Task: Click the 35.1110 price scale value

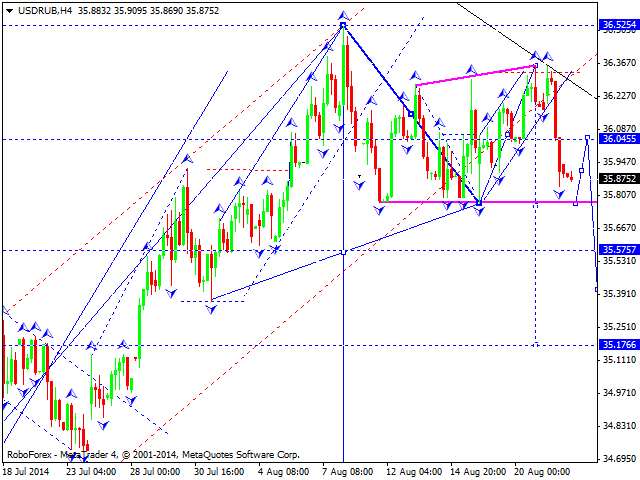Action: pos(620,360)
